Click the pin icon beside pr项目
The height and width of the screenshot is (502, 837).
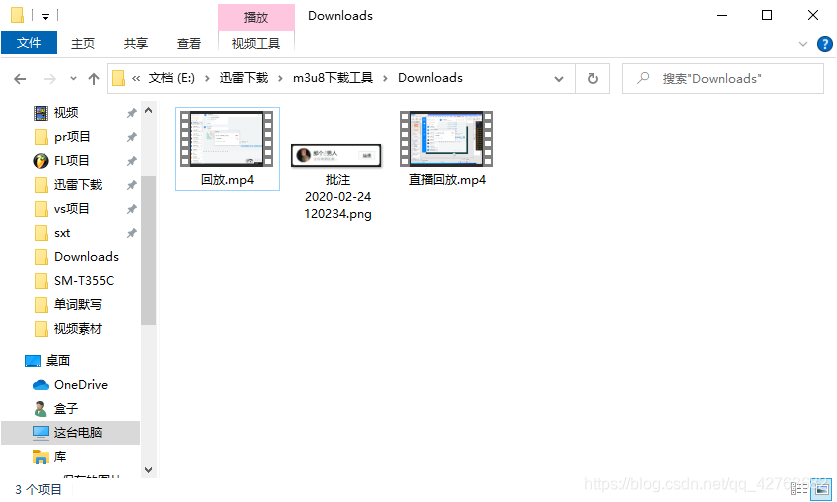click(131, 137)
